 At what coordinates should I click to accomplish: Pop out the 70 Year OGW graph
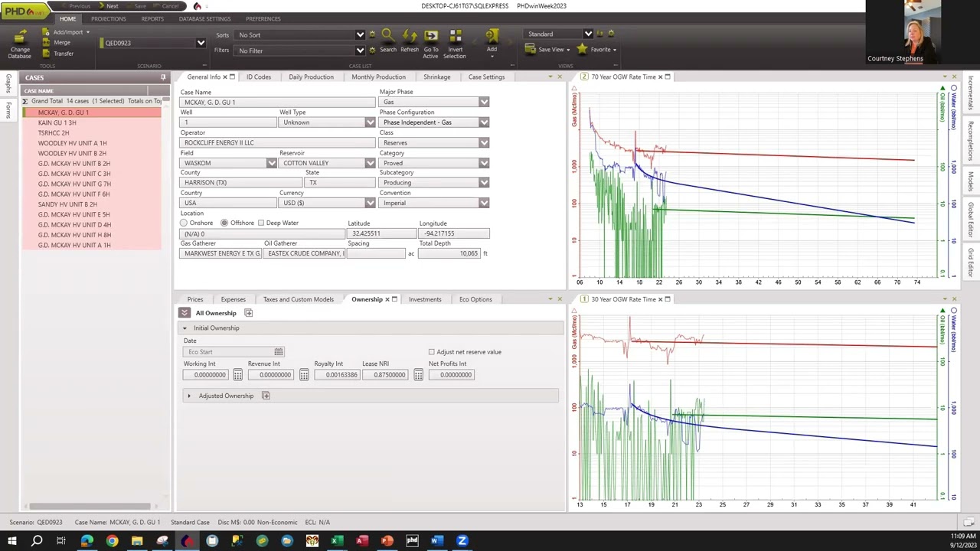(668, 77)
